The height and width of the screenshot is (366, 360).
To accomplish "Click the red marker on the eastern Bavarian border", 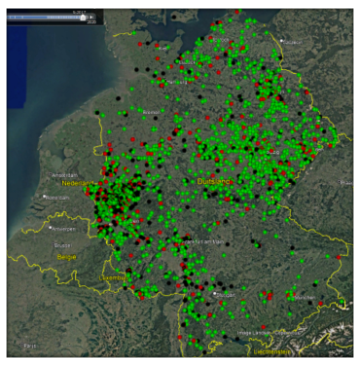I will coord(339,257).
